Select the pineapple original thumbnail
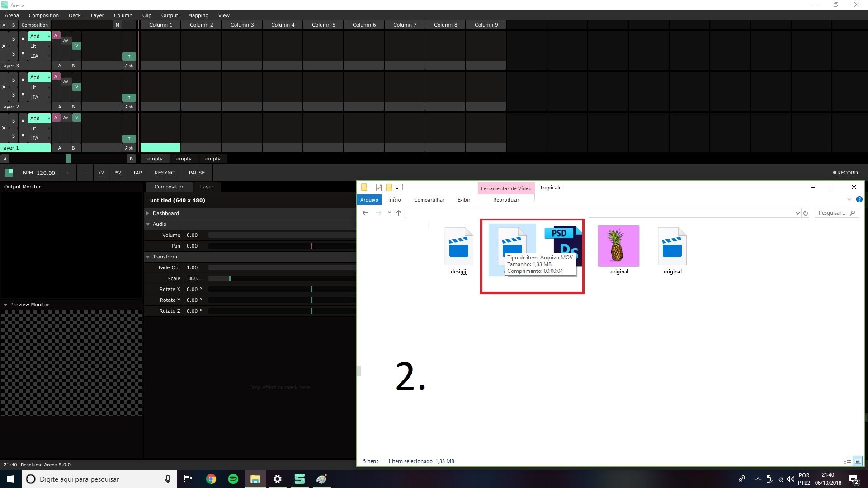The height and width of the screenshot is (488, 868). 618,246
